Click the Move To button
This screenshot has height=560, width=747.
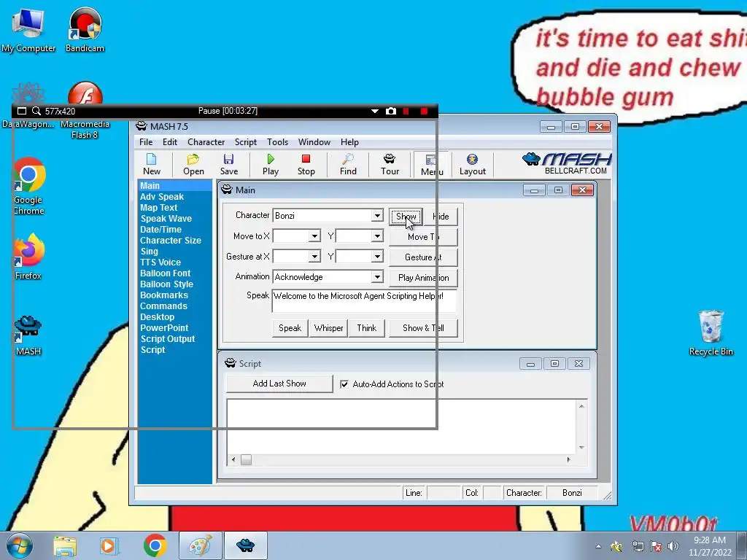pos(423,237)
